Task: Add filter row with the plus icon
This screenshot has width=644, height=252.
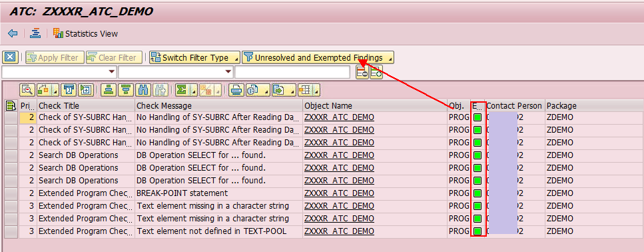Action: tap(376, 72)
